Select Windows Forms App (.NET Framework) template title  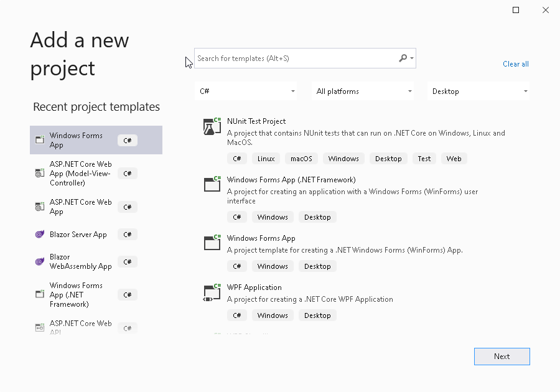point(291,180)
